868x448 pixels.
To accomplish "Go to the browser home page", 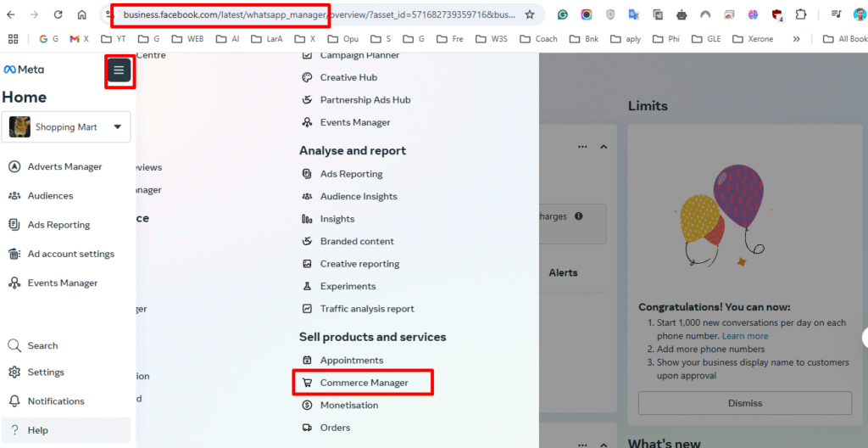I will [82, 15].
